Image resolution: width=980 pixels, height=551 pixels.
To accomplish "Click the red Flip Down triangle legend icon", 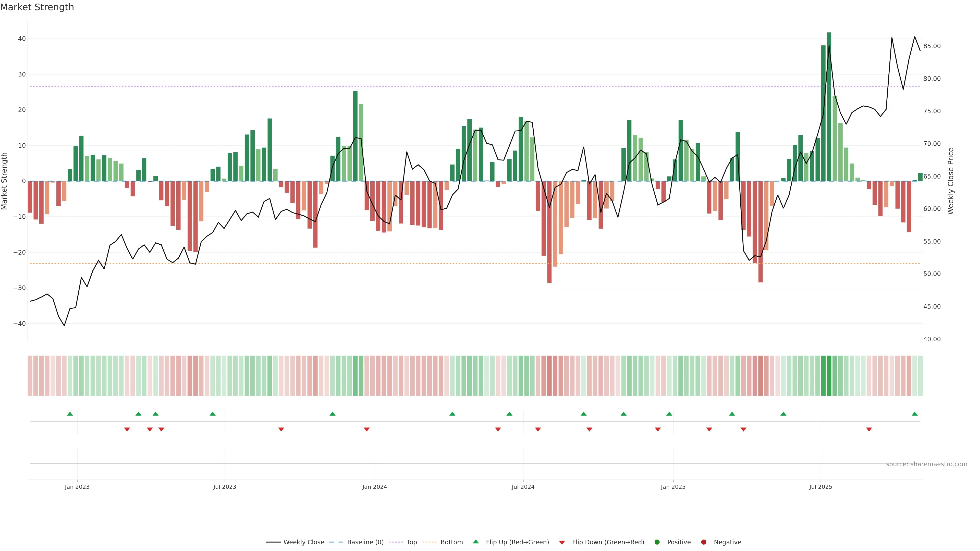I will 562,543.
